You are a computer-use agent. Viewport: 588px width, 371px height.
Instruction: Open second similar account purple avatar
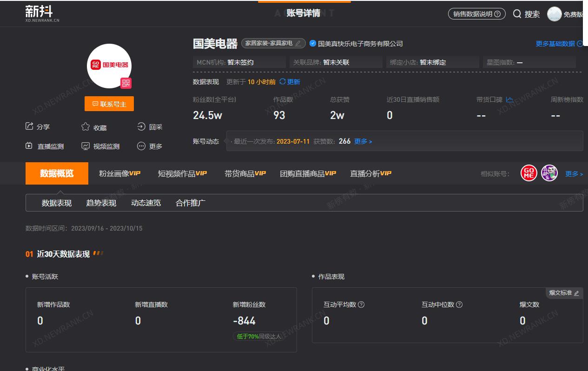click(549, 173)
